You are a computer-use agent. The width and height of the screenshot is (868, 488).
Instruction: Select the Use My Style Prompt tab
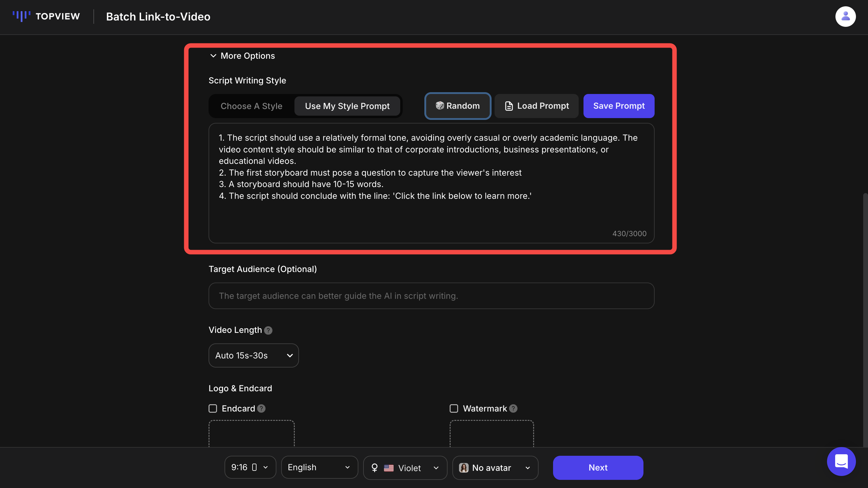pos(347,106)
